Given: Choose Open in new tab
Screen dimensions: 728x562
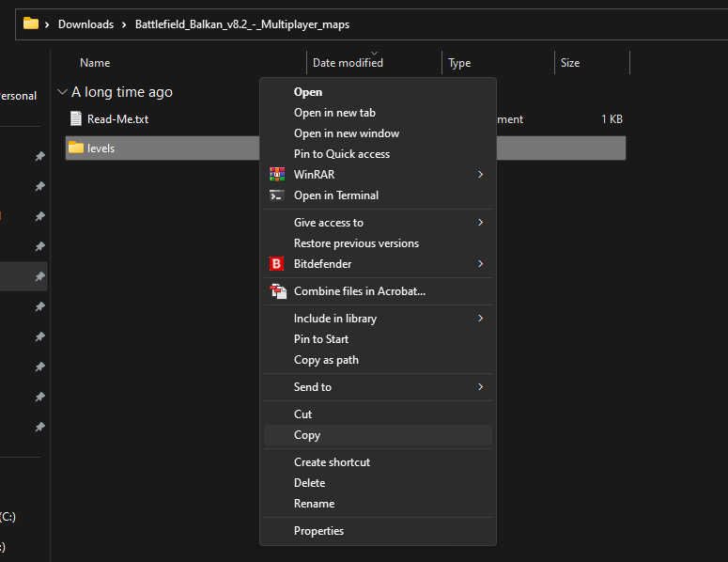Looking at the screenshot, I should (x=334, y=113).
